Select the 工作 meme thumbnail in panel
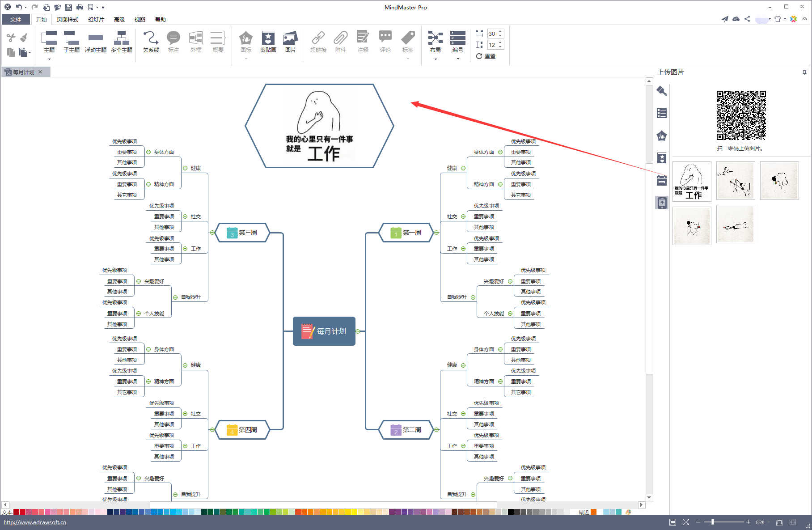The width and height of the screenshot is (812, 530). coord(691,181)
